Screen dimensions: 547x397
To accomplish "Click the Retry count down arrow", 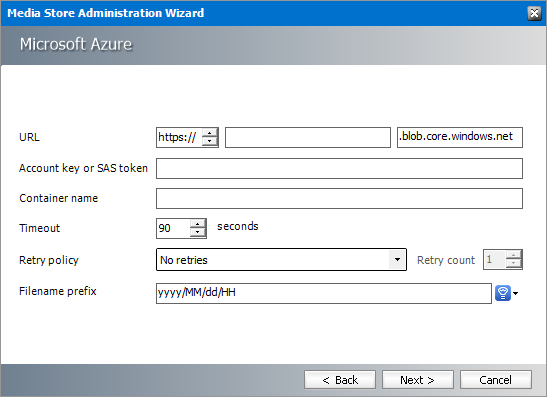I will pos(513,263).
